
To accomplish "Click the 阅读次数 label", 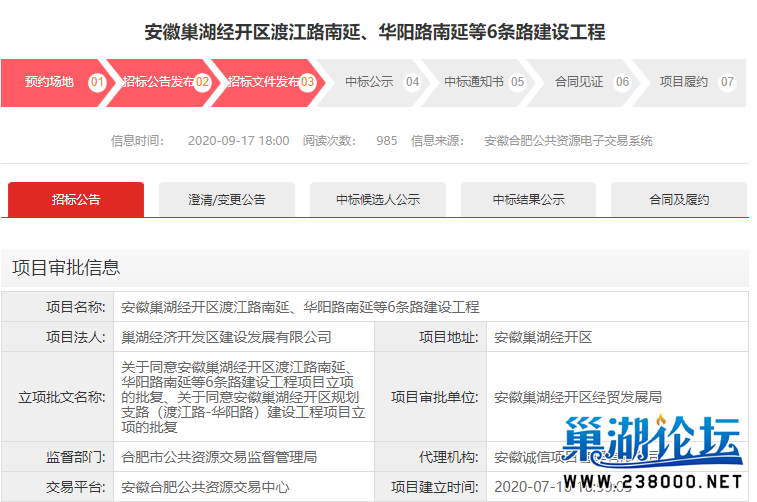I will click(329, 141).
